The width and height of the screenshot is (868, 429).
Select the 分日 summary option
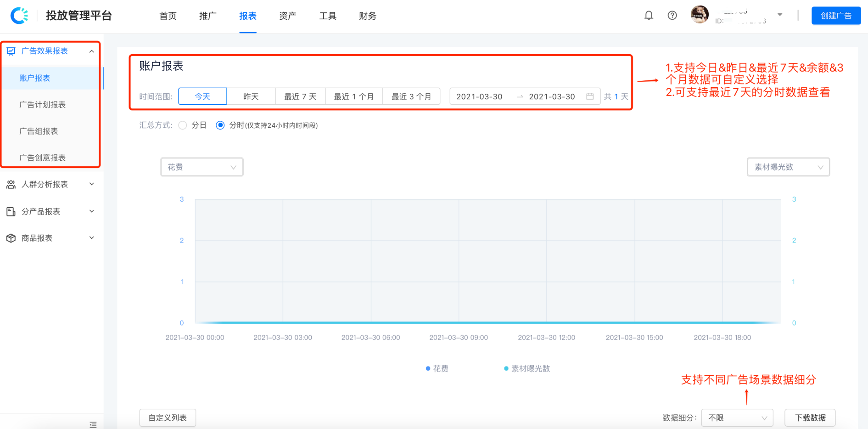tap(183, 125)
